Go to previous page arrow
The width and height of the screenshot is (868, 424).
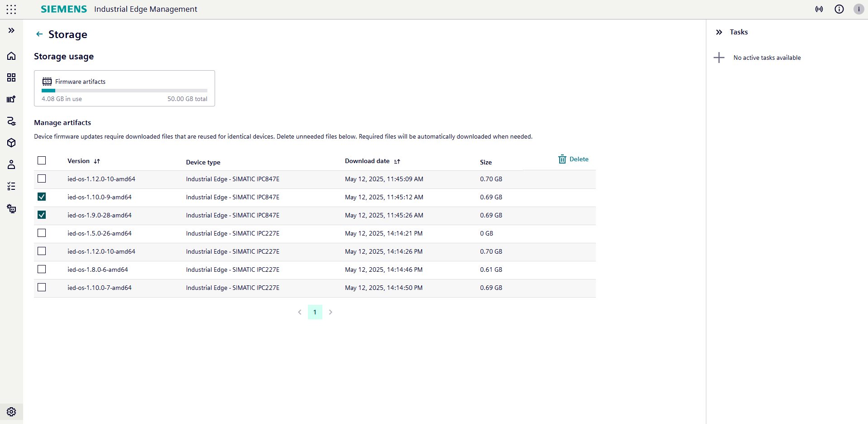[300, 312]
